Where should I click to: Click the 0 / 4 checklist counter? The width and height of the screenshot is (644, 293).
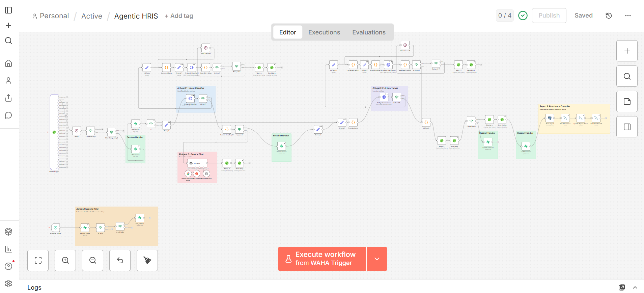[x=505, y=16]
